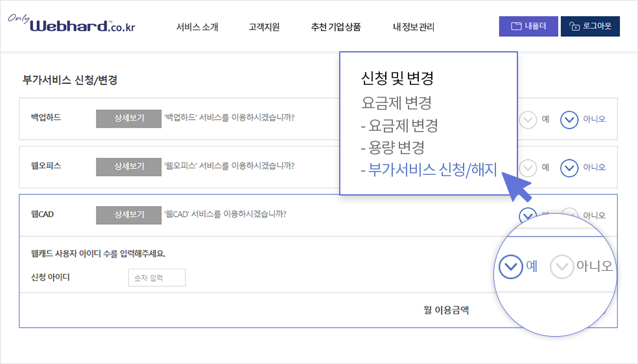Image resolution: width=638 pixels, height=364 pixels.
Task: Click the 백업하드 row label
Action: tap(46, 117)
